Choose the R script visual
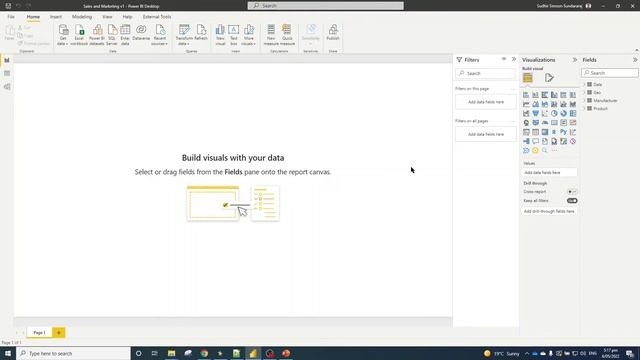Viewport: 640px width, 360px height. 554,132
